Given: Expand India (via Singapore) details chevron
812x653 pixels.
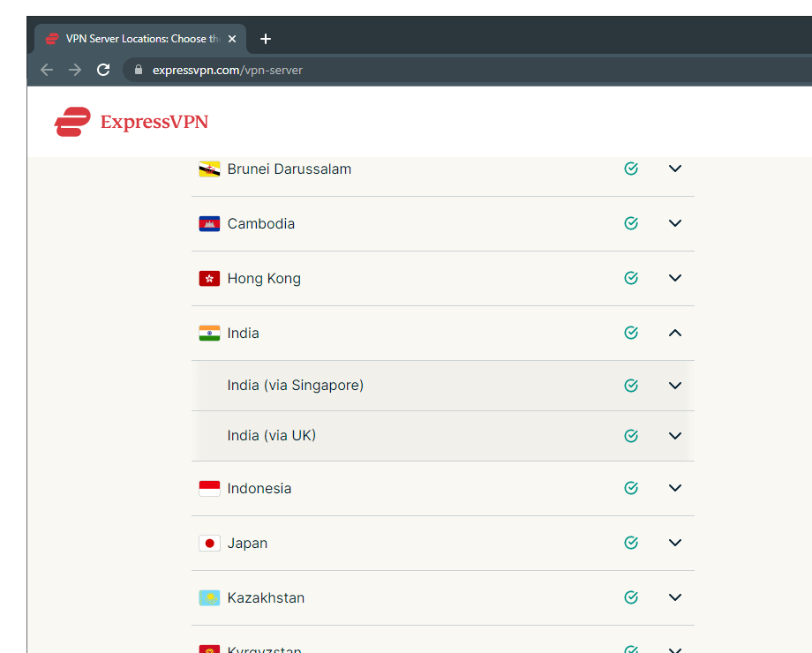Looking at the screenshot, I should point(675,386).
